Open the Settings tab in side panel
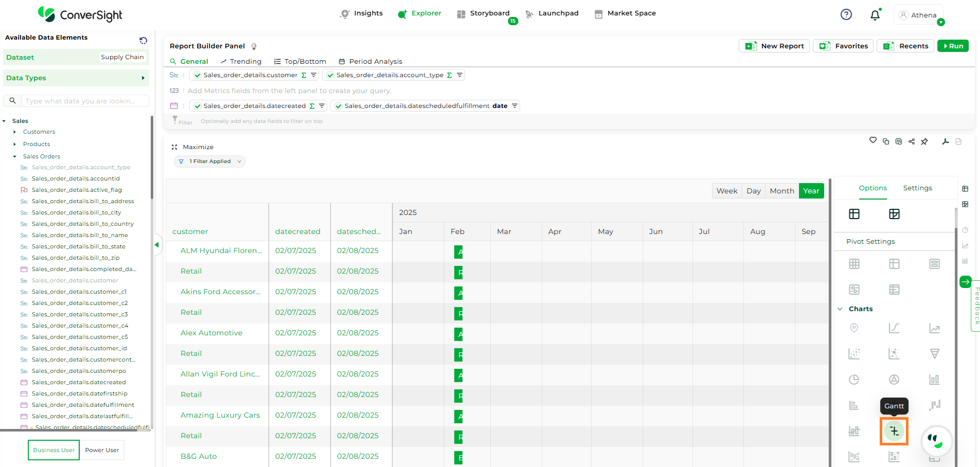Image resolution: width=980 pixels, height=467 pixels. (917, 188)
